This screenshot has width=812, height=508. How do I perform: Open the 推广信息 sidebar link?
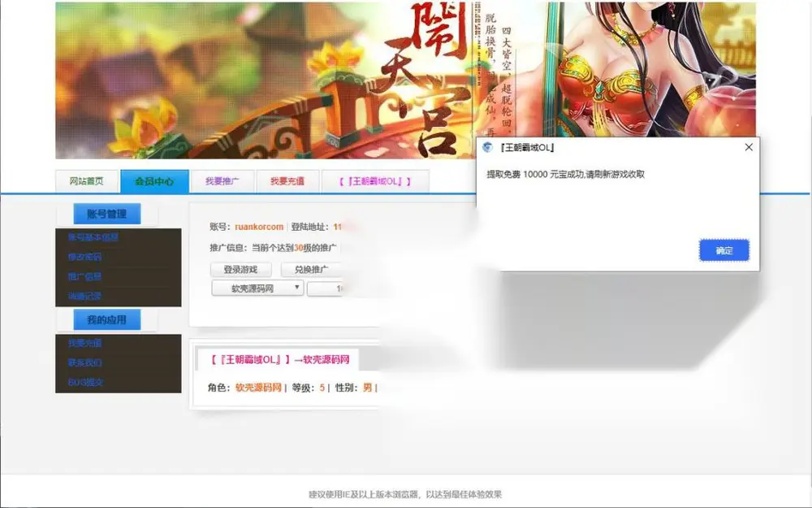point(85,277)
